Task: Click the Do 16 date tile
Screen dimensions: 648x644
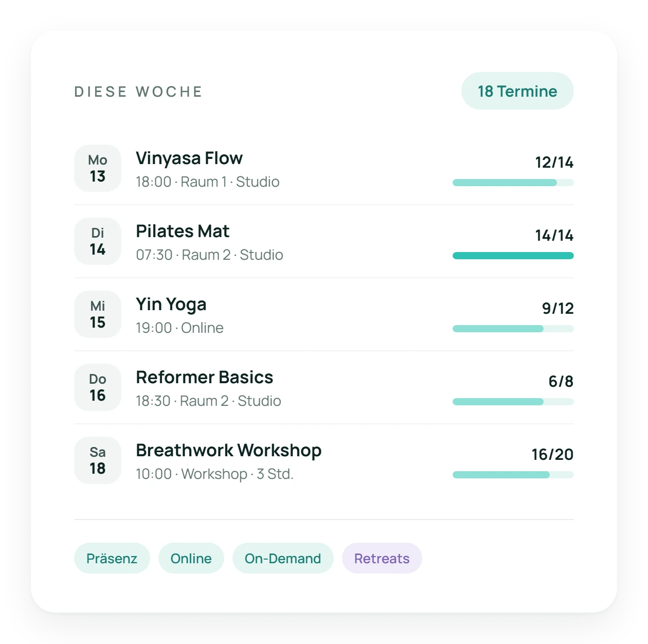Action: pos(98,387)
